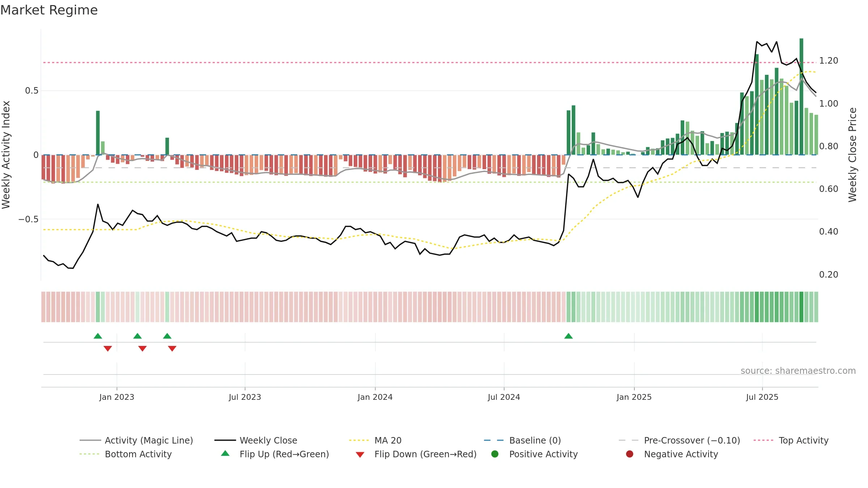868x488 pixels.
Task: Click the darkest green regime strip cell near the right end
Action: (801, 307)
